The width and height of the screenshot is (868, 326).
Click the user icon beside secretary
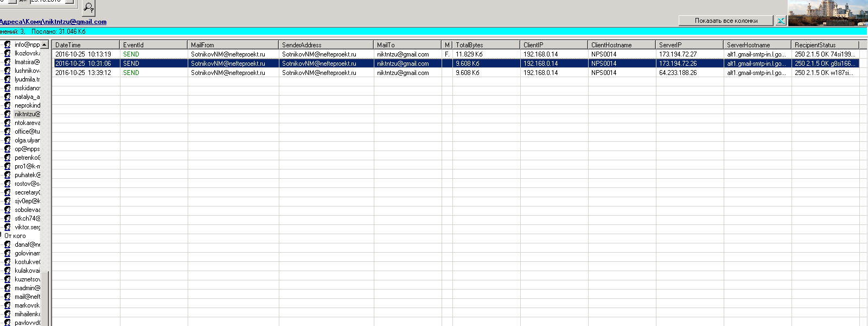pos(8,192)
